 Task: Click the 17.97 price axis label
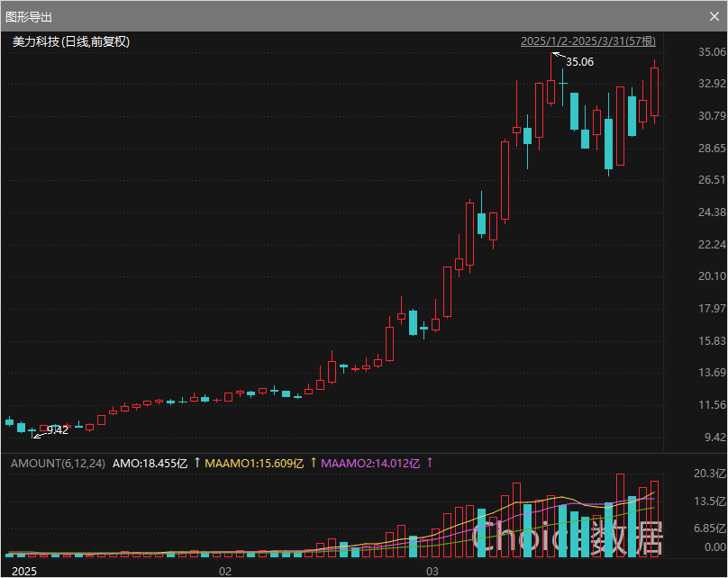coord(712,309)
